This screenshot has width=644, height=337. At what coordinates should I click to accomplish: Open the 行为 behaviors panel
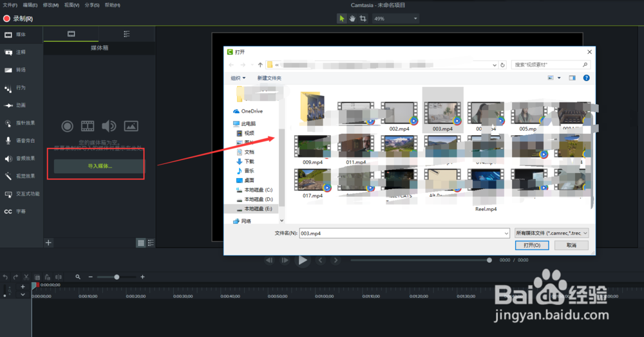pyautogui.click(x=21, y=87)
